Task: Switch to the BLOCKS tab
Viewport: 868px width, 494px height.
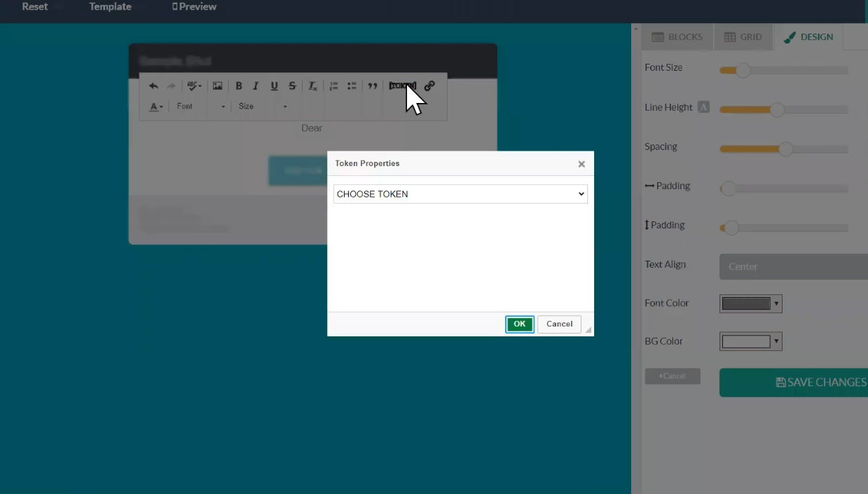Action: (x=677, y=37)
